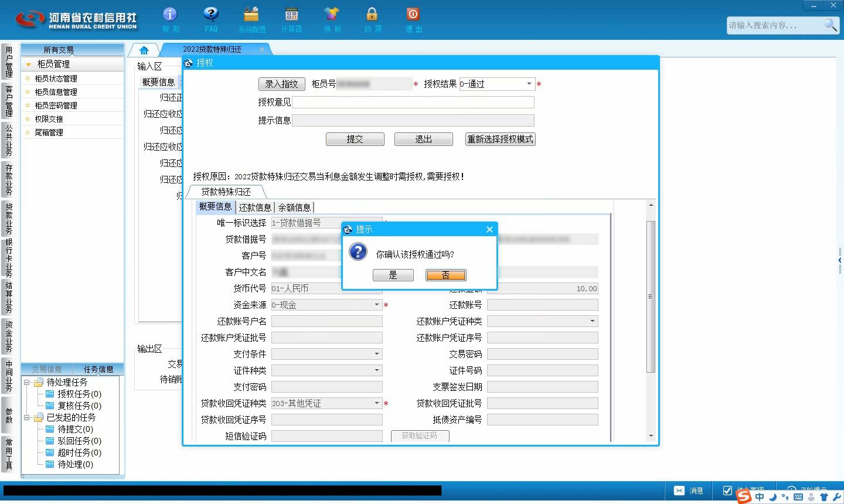This screenshot has height=504, width=844.
Task: Log out via 退出 power icon
Action: (x=413, y=14)
